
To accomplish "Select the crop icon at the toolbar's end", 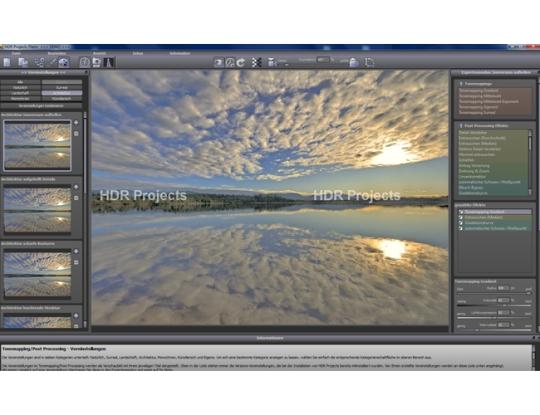I will pos(369,62).
